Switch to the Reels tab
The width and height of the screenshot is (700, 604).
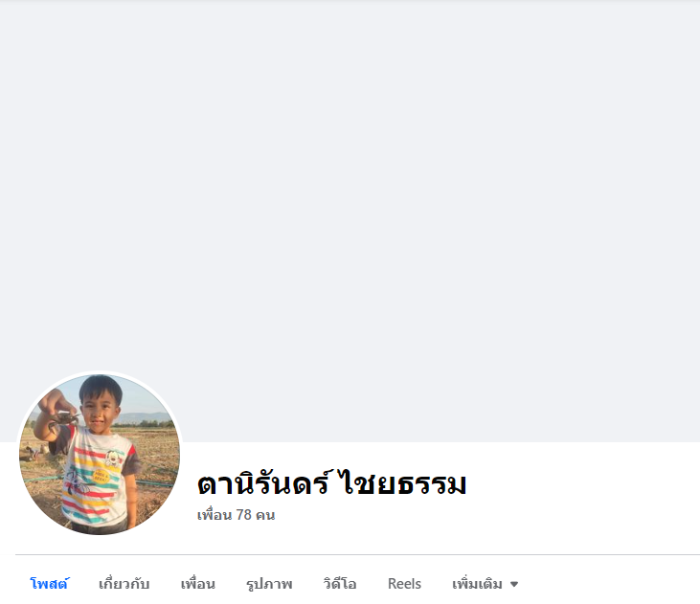(404, 584)
